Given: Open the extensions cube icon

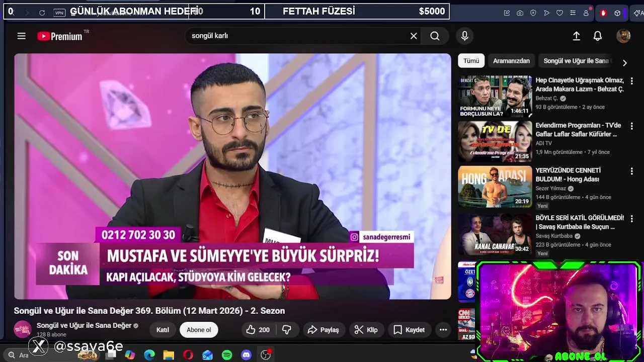Looking at the screenshot, I should pyautogui.click(x=617, y=13).
